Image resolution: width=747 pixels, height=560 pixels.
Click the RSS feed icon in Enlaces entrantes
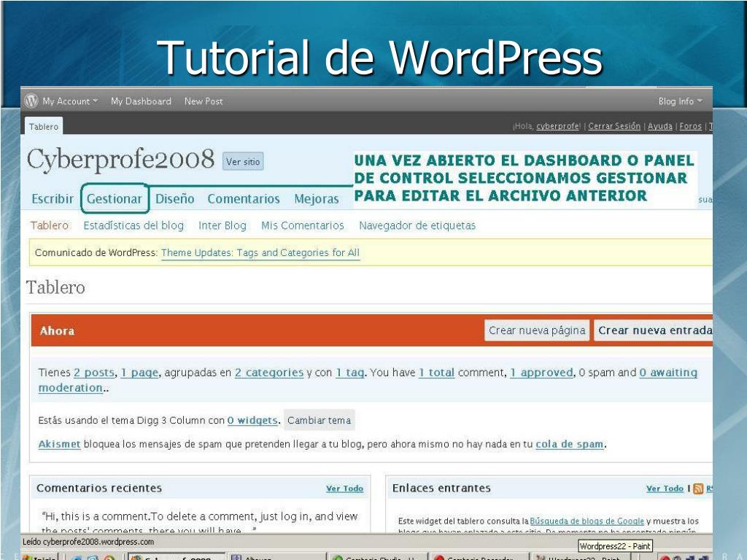point(698,489)
